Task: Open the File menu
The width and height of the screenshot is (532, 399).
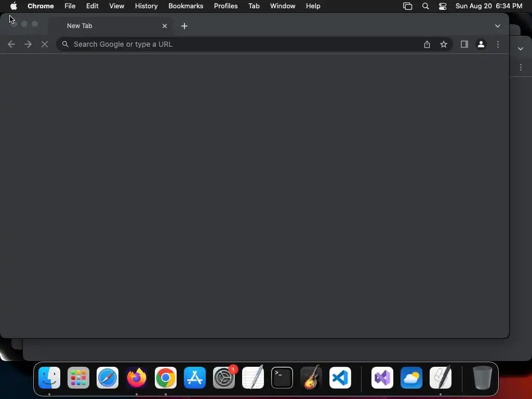Action: [x=70, y=6]
